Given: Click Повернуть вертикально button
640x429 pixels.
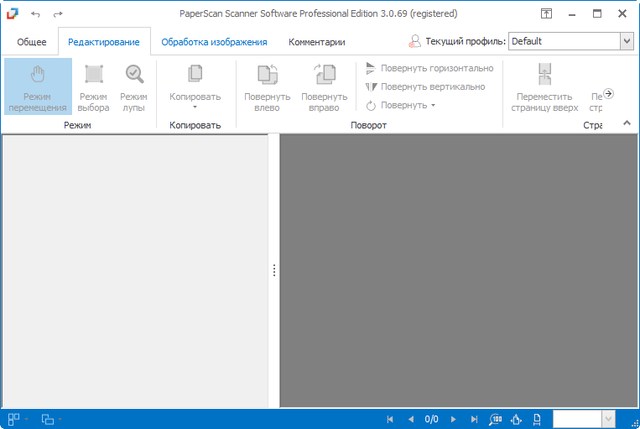Looking at the screenshot, I should (x=424, y=87).
